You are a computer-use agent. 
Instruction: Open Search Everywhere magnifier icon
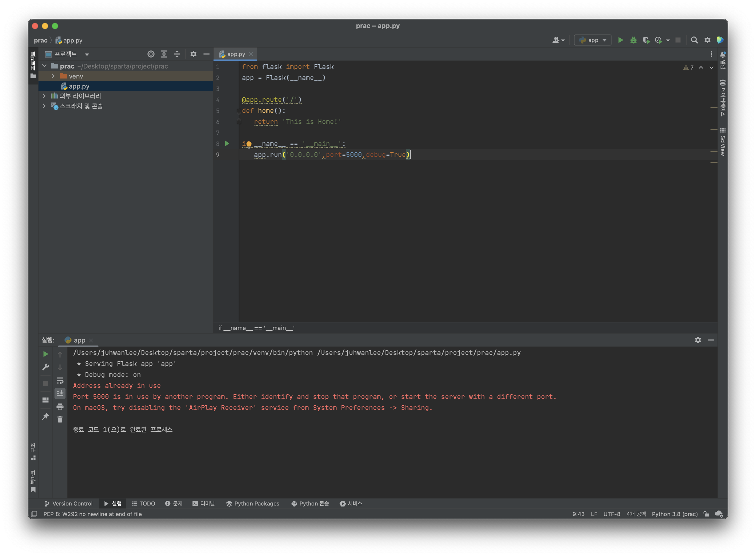pyautogui.click(x=694, y=40)
